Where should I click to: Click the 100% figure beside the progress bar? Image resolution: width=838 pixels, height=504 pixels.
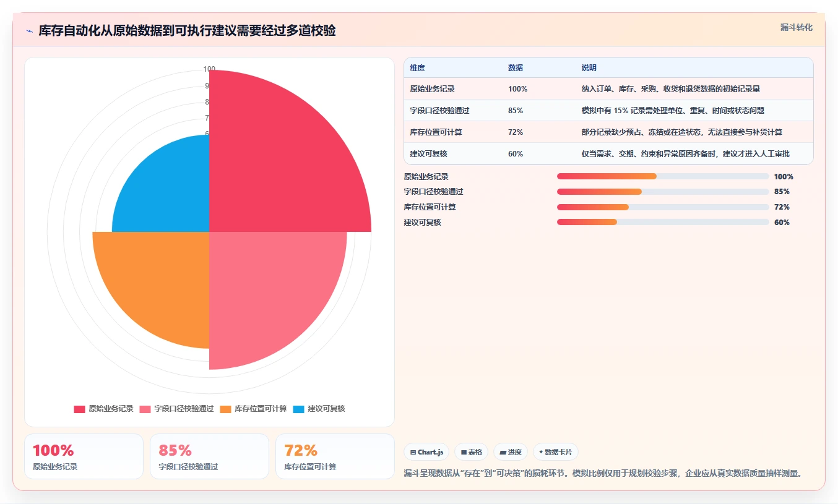point(784,176)
